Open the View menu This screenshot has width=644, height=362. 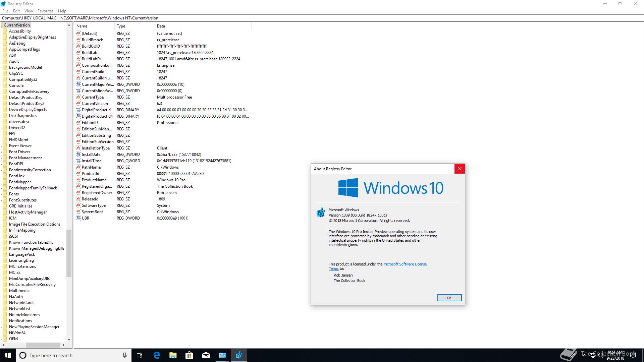coord(29,11)
